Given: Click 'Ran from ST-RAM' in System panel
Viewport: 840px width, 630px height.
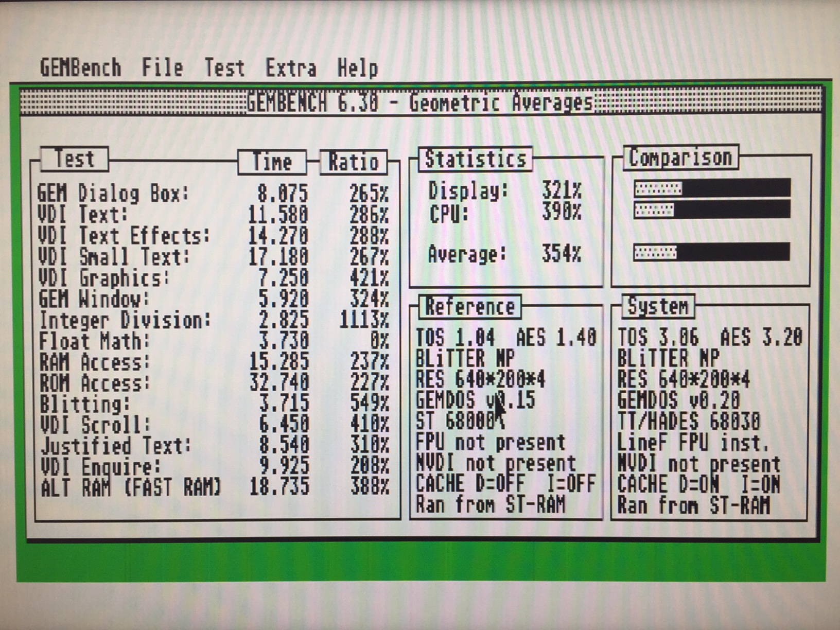Looking at the screenshot, I should [694, 505].
